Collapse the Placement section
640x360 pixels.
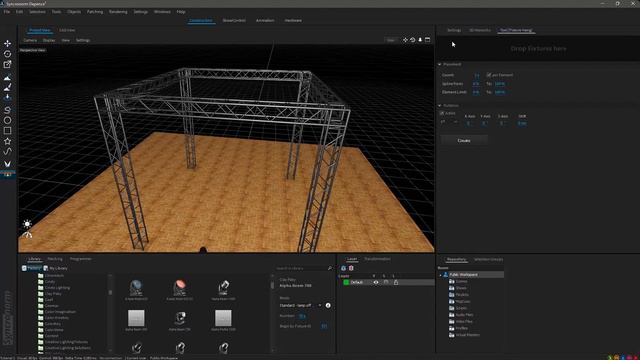[440, 64]
